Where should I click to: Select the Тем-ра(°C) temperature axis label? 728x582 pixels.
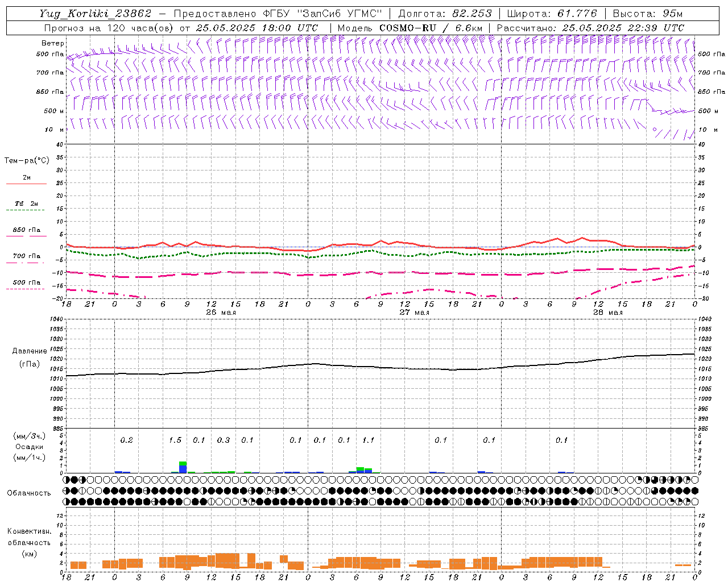(27, 161)
